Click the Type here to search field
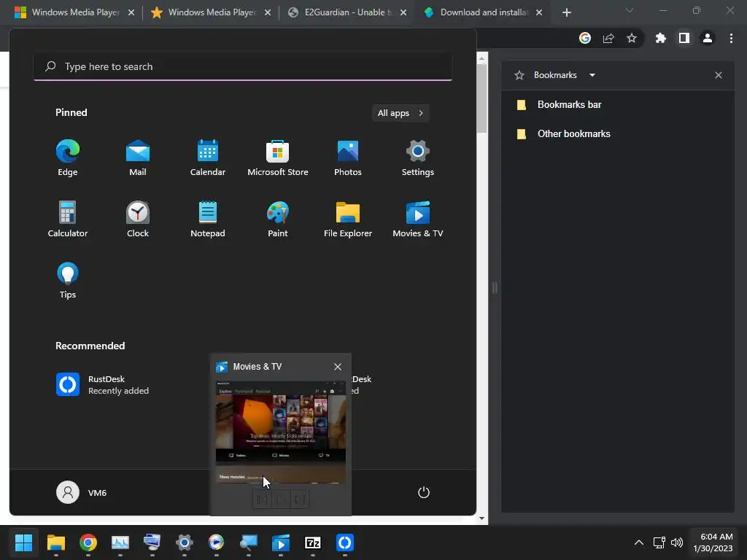747x560 pixels. [243, 66]
